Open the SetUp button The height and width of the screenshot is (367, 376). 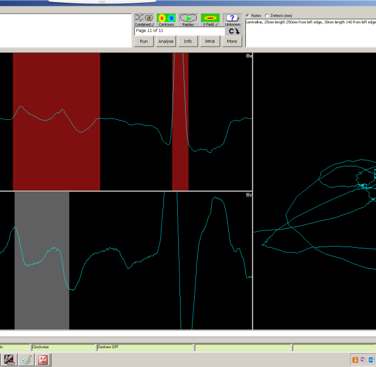tap(210, 41)
